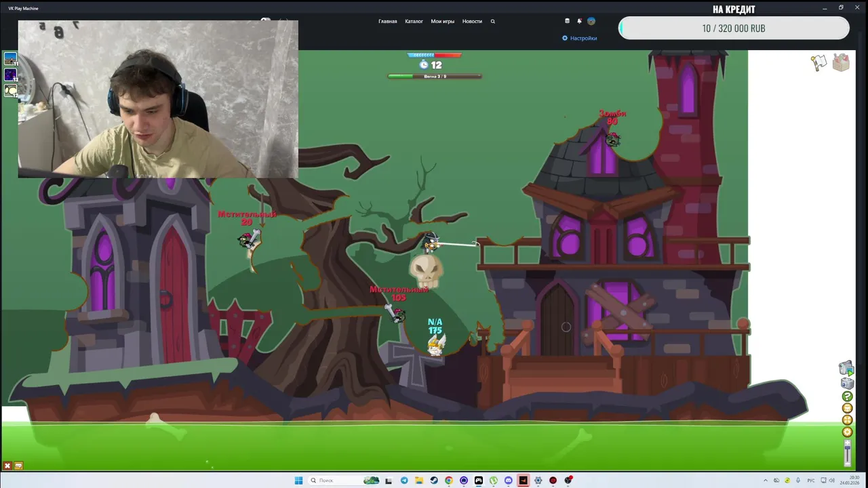868x488 pixels.
Task: Open the green uTorrent icon on the taskbar
Action: click(494, 481)
